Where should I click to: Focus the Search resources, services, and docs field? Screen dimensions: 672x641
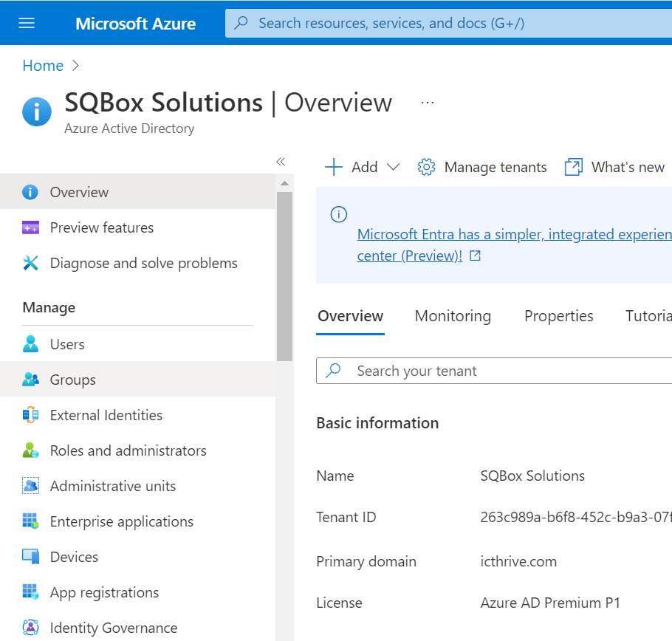448,23
